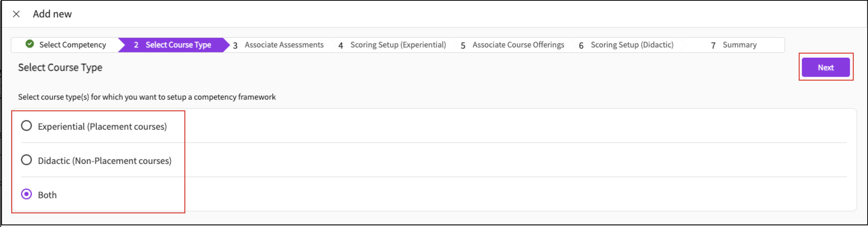Jump to Associate Assessments step
This screenshot has width=868, height=227.
point(284,45)
